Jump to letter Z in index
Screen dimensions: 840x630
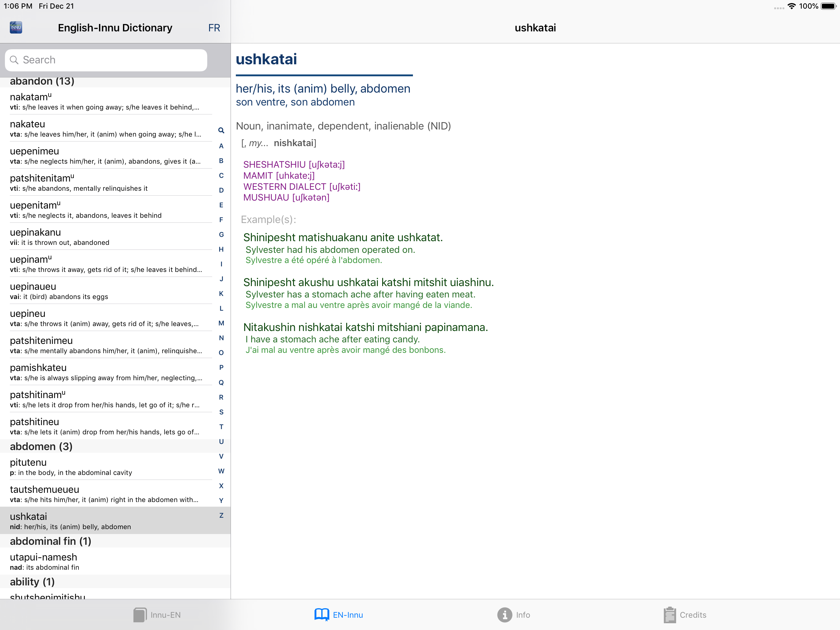click(x=221, y=516)
